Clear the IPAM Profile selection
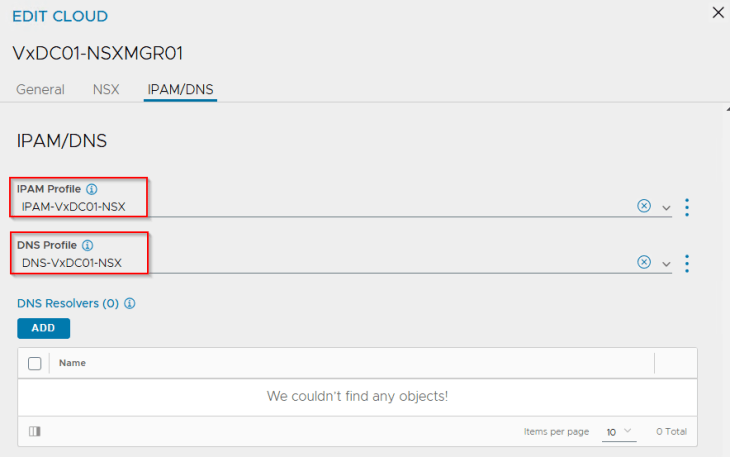The width and height of the screenshot is (730, 457). 644,206
